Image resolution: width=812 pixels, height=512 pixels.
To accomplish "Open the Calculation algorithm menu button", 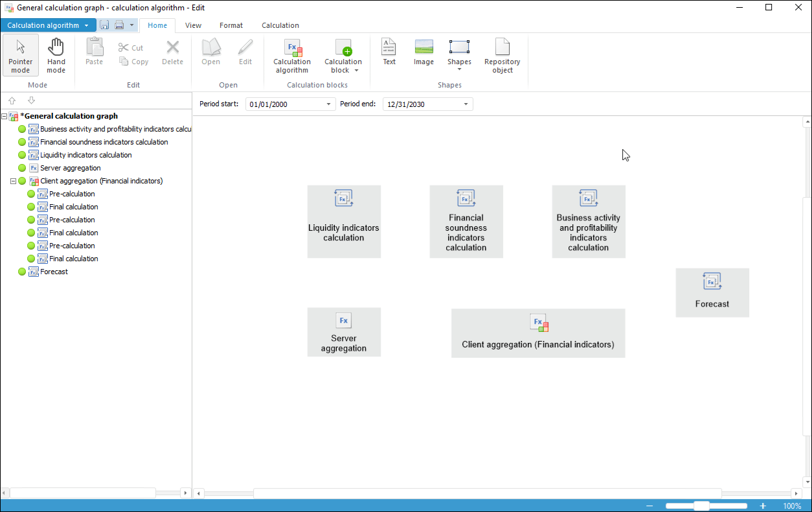I will (x=48, y=25).
